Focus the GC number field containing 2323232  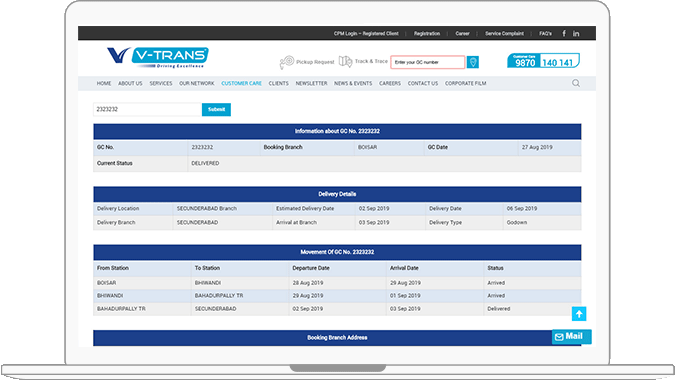pos(147,109)
